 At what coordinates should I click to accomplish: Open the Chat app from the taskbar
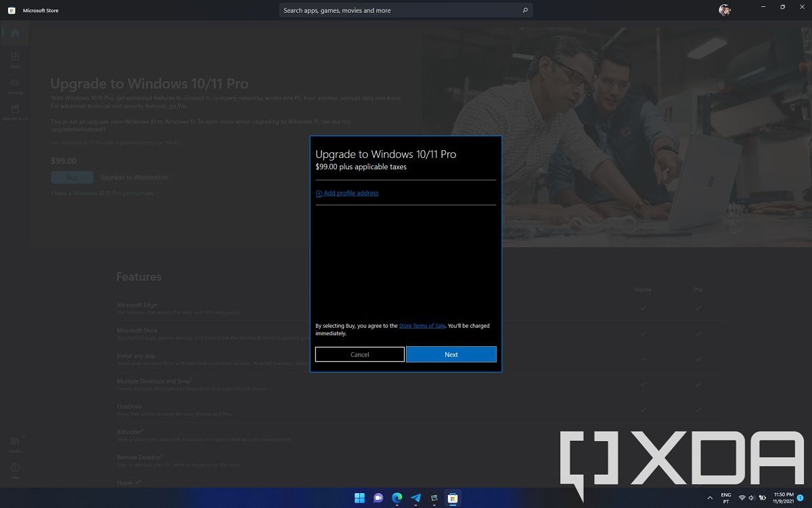pyautogui.click(x=378, y=498)
